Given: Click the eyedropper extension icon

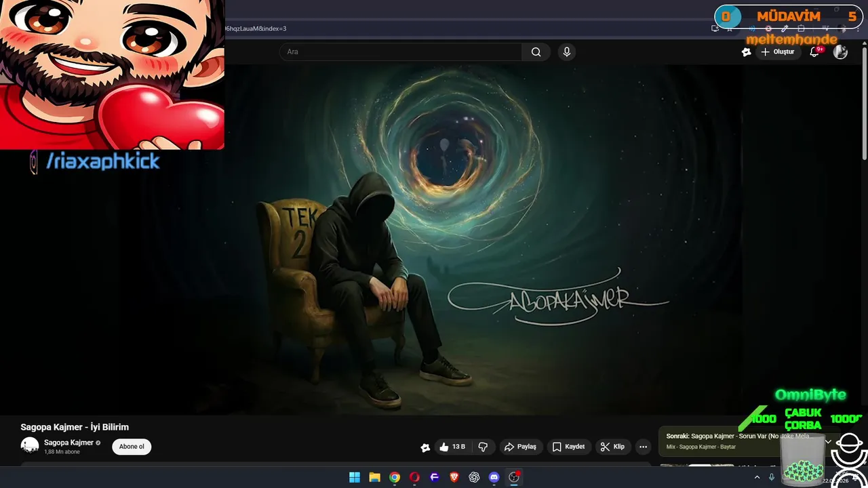Looking at the screenshot, I should click(785, 28).
